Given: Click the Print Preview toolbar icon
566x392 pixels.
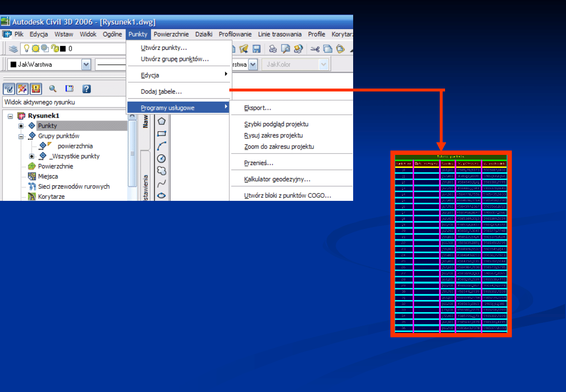Looking at the screenshot, I should [285, 49].
